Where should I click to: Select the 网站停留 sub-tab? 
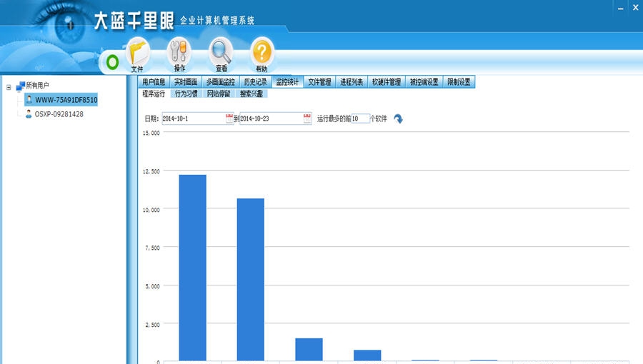coord(218,93)
